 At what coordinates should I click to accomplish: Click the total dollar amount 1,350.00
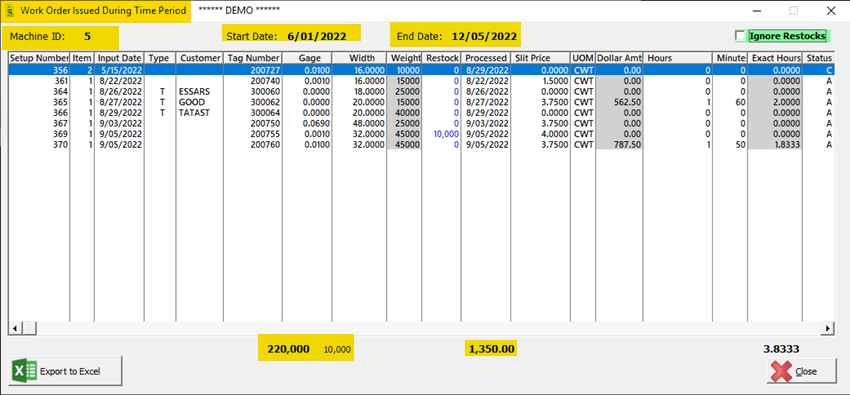point(491,349)
